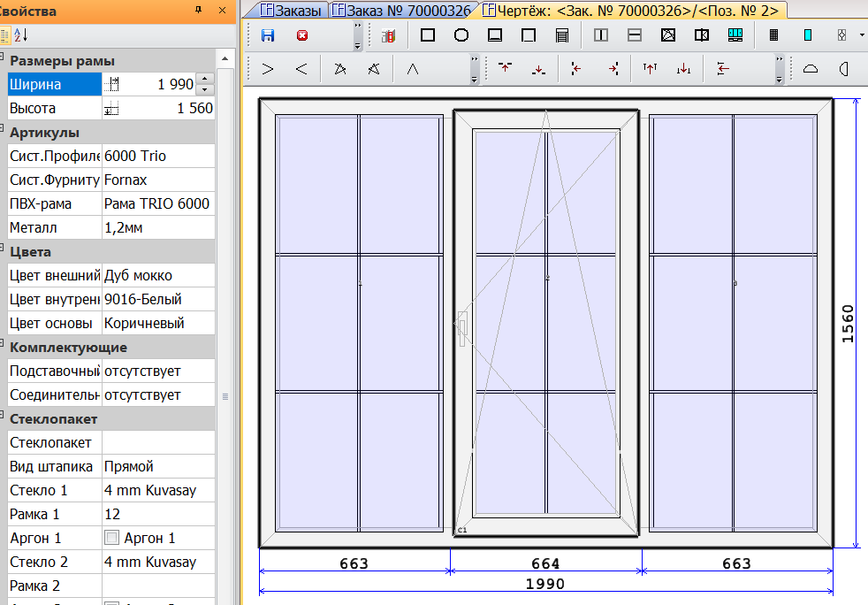Viewport: 868px width, 605px height.
Task: Increase Ширина value with the up spinner
Action: pyautogui.click(x=205, y=80)
